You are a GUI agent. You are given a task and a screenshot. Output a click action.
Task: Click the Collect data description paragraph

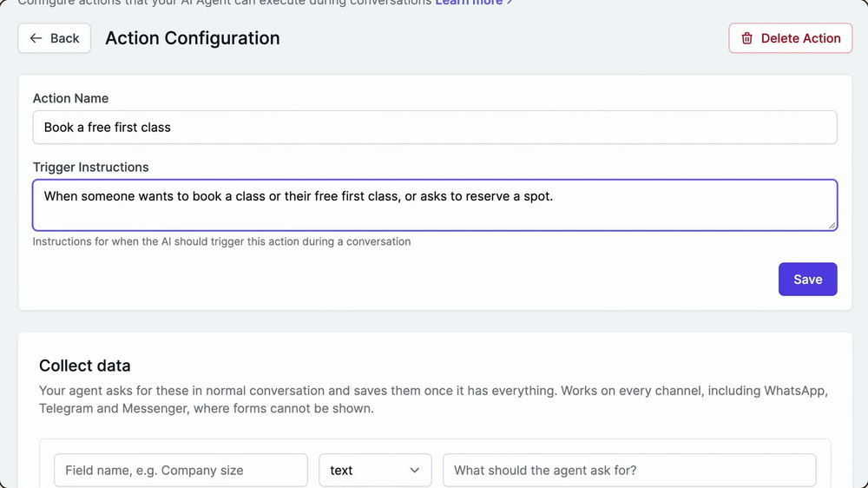click(x=433, y=399)
